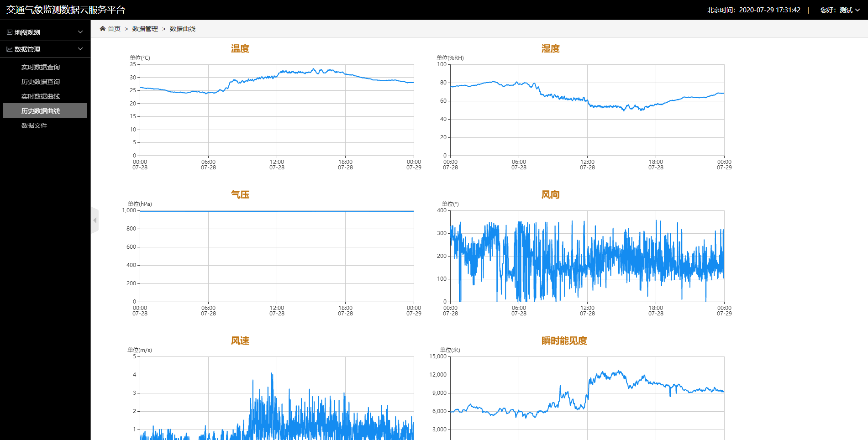The image size is (868, 440).
Task: Click the 气压 chart title
Action: [240, 194]
